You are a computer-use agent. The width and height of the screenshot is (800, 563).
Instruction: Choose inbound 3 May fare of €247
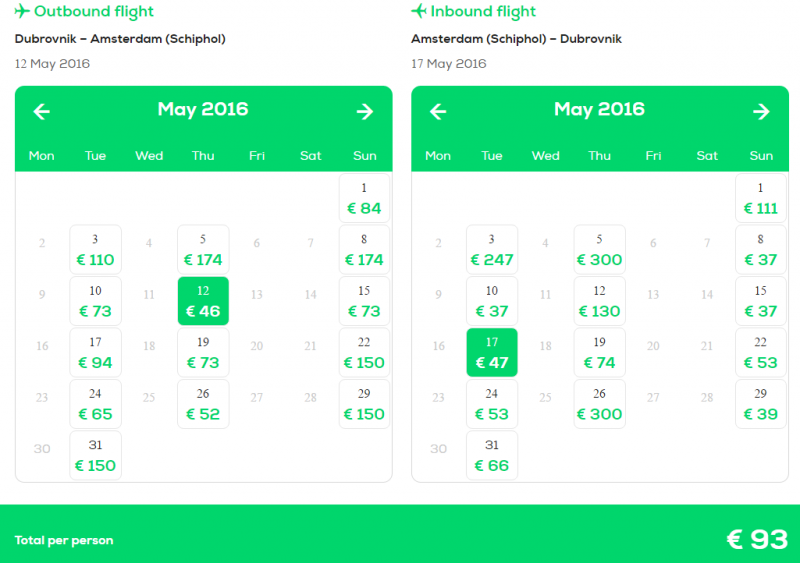pyautogui.click(x=492, y=250)
